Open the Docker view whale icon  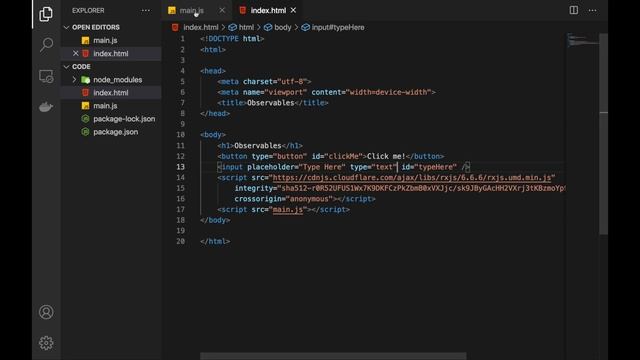(46, 107)
